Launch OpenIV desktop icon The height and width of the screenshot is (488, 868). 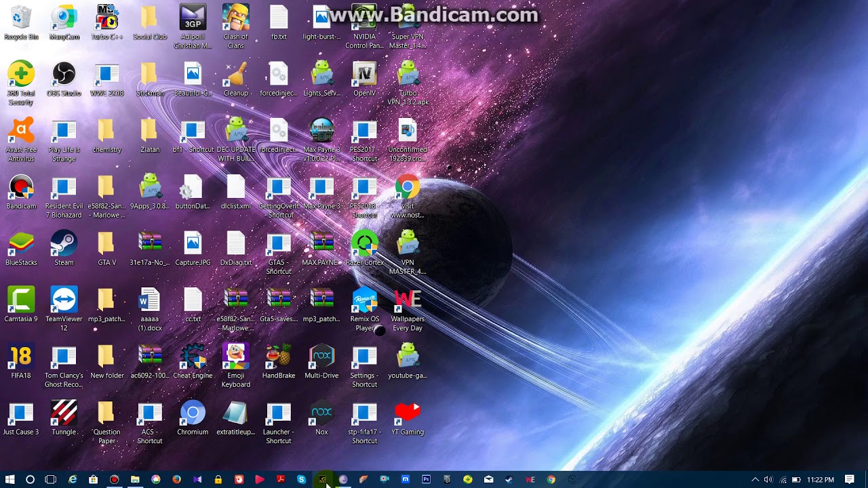click(x=364, y=79)
